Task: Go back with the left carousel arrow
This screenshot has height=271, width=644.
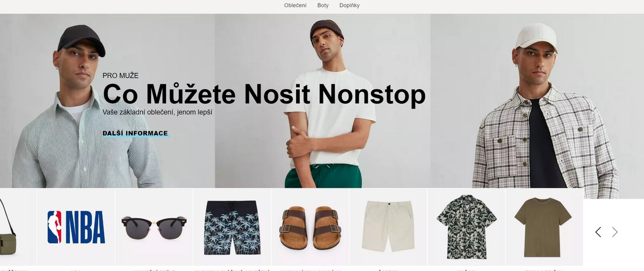Action: click(598, 232)
